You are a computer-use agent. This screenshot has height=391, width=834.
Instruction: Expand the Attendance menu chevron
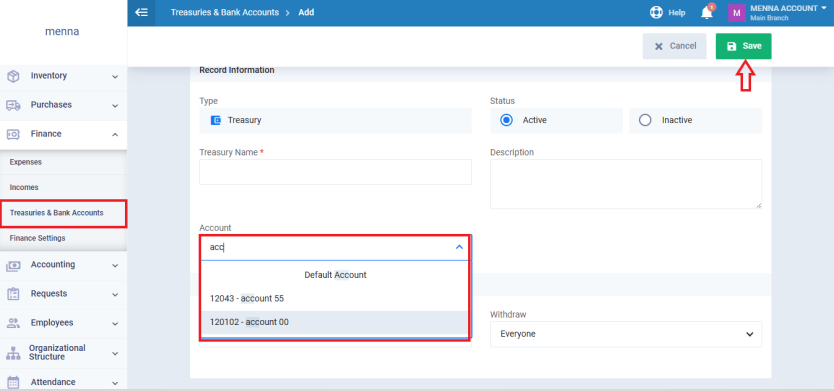115,382
